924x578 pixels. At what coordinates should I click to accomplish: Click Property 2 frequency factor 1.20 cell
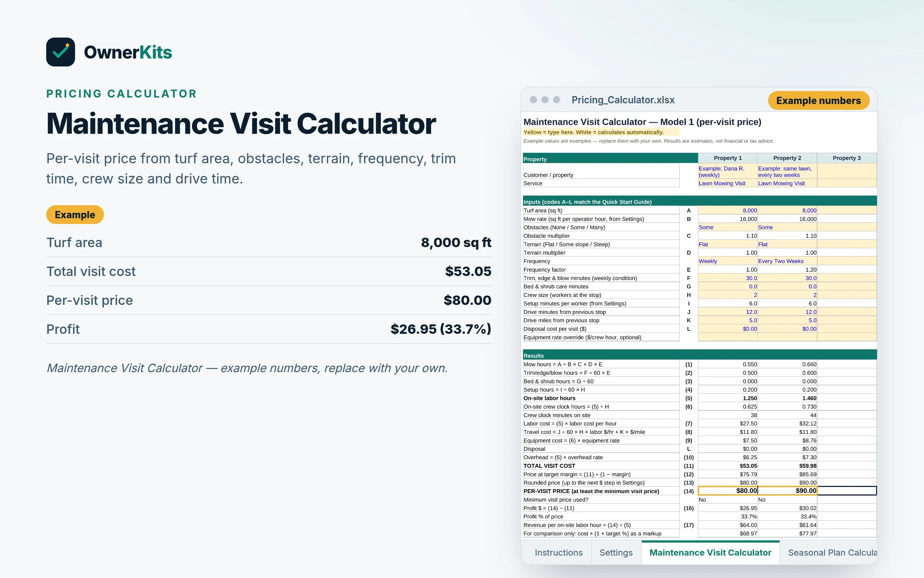(787, 269)
